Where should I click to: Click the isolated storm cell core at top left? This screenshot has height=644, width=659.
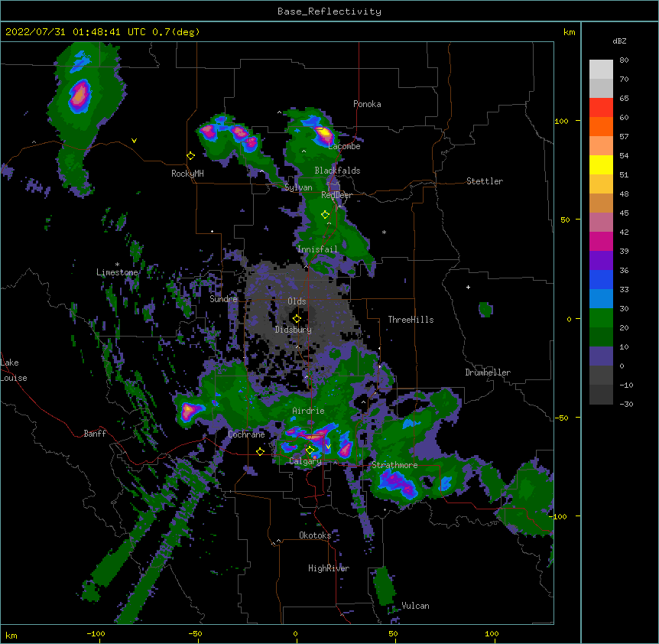click(x=80, y=96)
